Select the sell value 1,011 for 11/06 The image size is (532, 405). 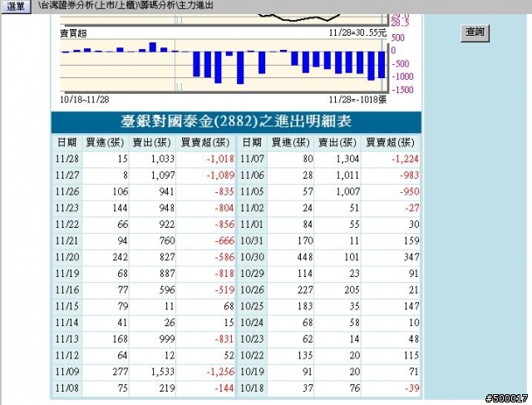pyautogui.click(x=347, y=175)
